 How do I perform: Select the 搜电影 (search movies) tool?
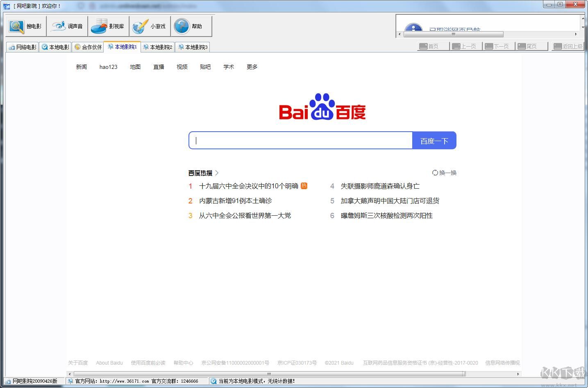click(25, 26)
